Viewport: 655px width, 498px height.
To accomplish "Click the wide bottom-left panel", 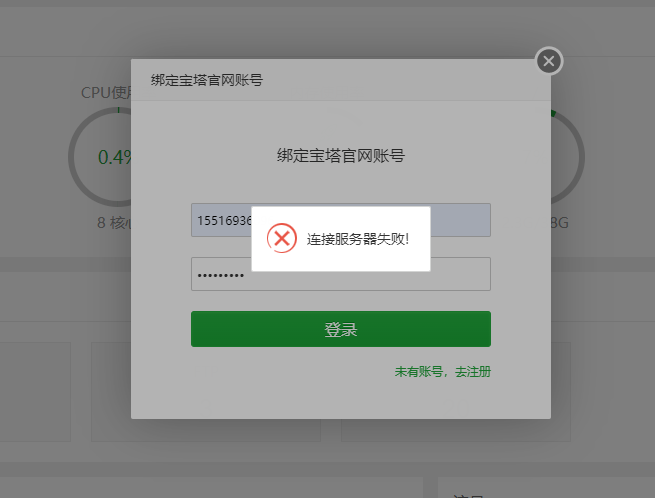I will pos(211,488).
